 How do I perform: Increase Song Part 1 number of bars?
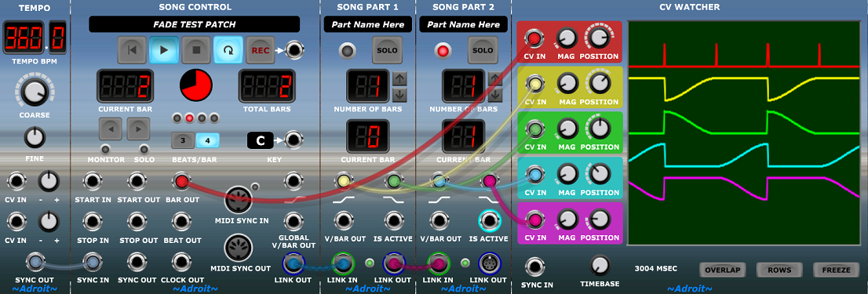click(399, 78)
